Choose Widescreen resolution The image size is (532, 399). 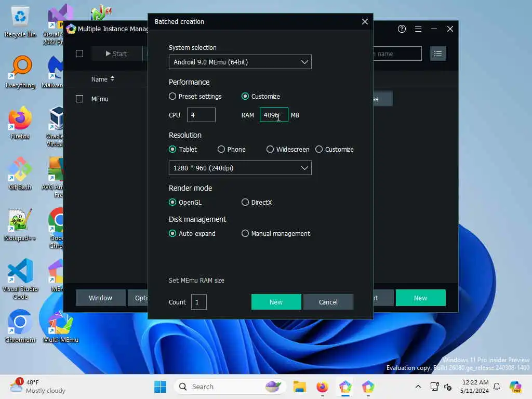pyautogui.click(x=288, y=149)
